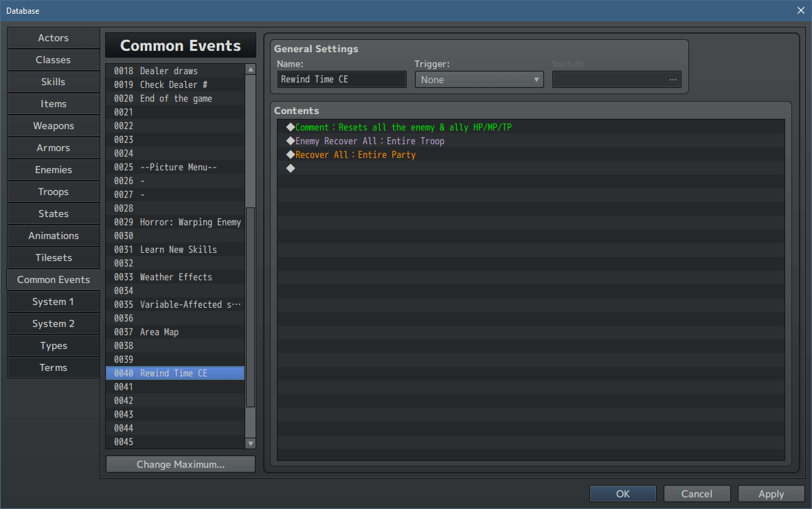Select empty event 0022
The image size is (812, 509).
click(x=175, y=126)
